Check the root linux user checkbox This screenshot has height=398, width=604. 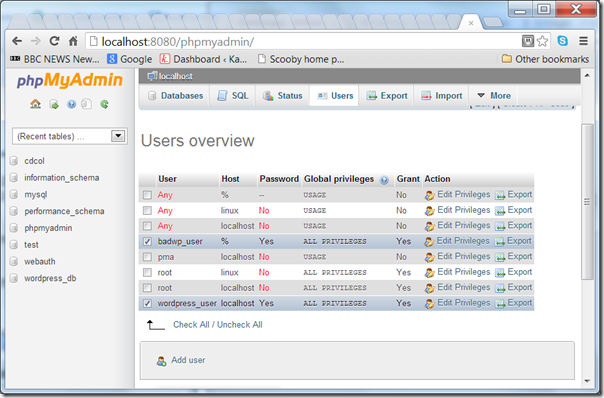point(147,272)
